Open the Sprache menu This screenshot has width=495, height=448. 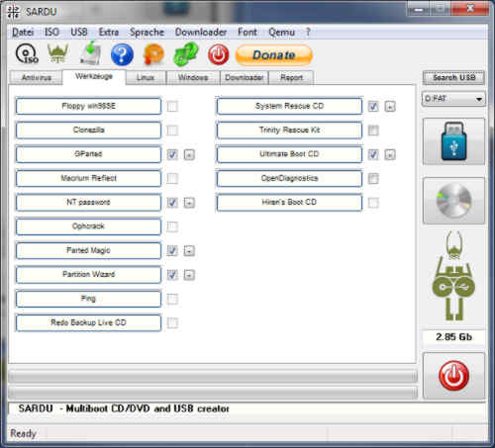147,32
